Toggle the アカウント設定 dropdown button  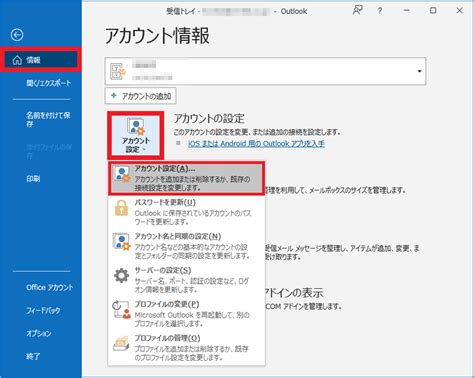tap(136, 135)
